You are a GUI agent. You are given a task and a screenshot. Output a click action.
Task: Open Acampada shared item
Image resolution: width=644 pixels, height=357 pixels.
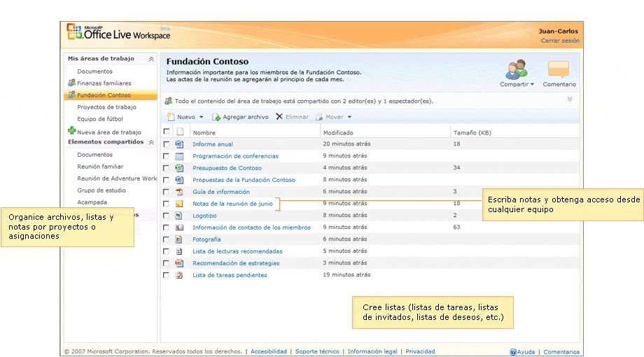[x=92, y=202]
